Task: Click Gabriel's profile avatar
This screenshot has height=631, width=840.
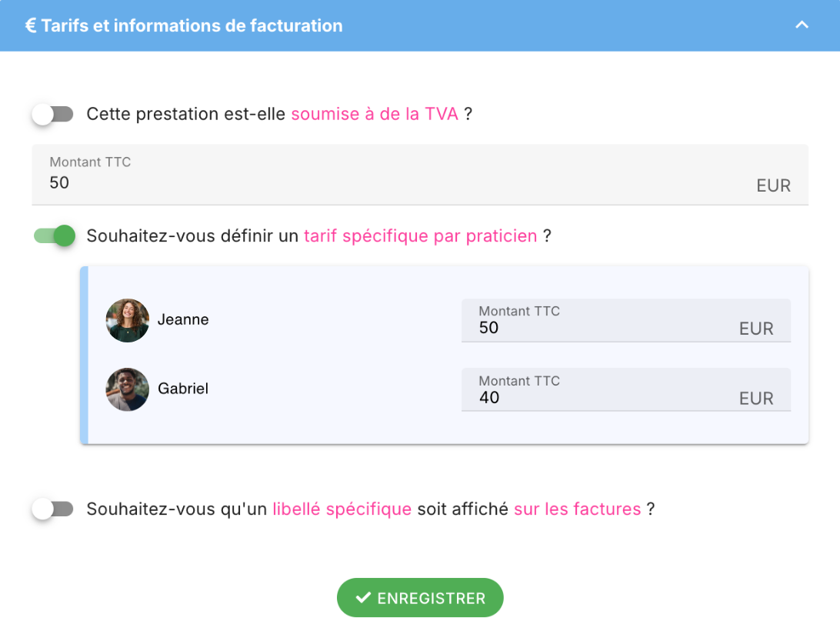Action: (x=128, y=389)
